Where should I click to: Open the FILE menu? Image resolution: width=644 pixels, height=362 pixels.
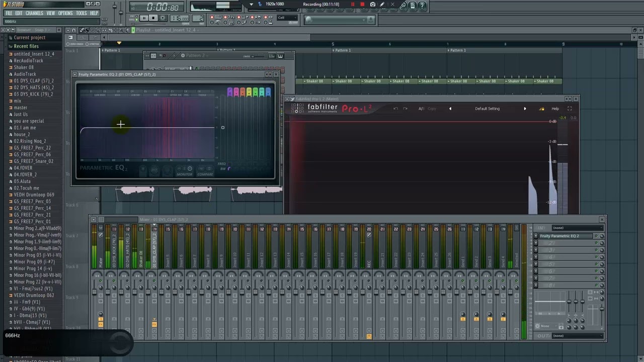9,13
